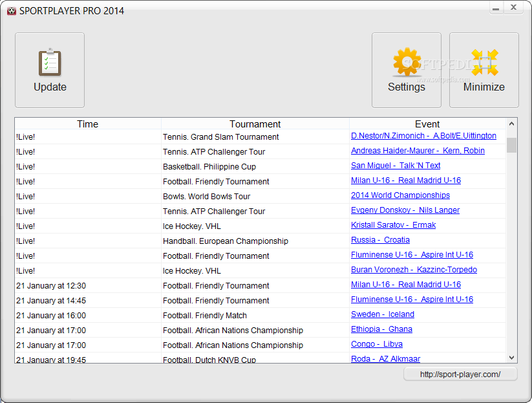Click the http://sport-player.com/ website button
532x403 pixels.
pyautogui.click(x=460, y=375)
